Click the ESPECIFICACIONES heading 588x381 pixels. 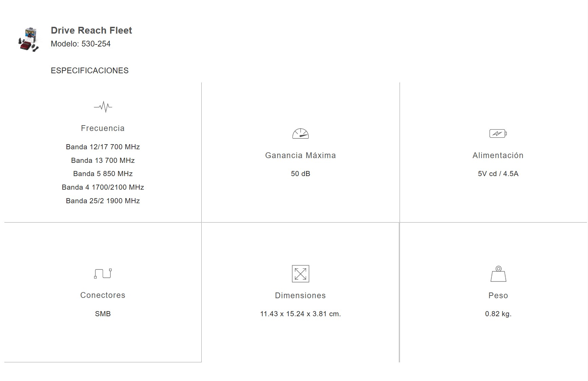point(90,71)
